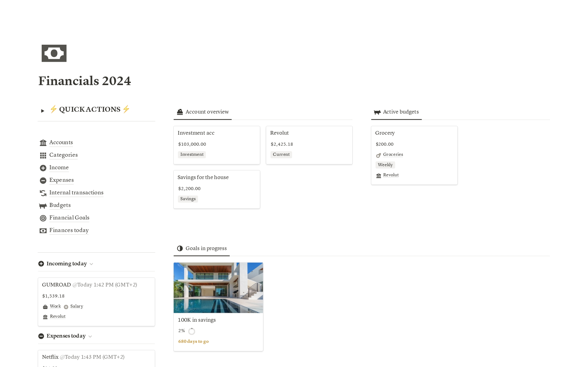Viewport: 588px width, 367px height.
Task: Toggle the Grocery budget on Revolut
Action: tap(390, 174)
